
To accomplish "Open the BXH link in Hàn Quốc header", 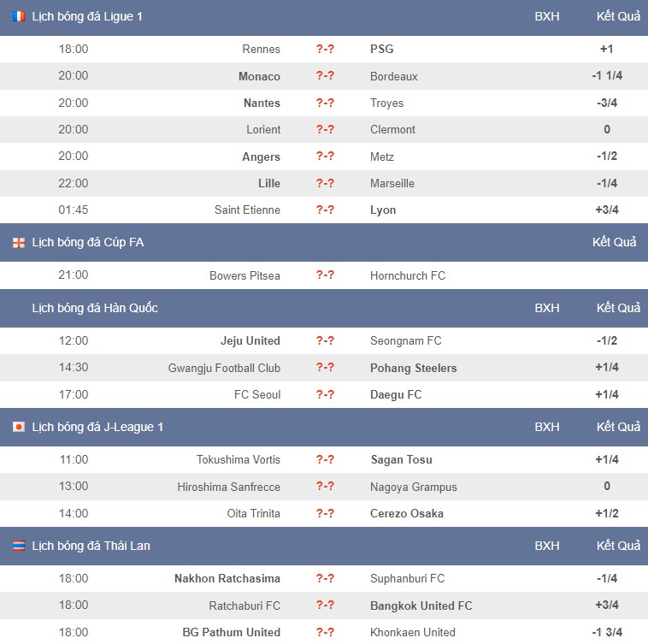I will click(547, 308).
